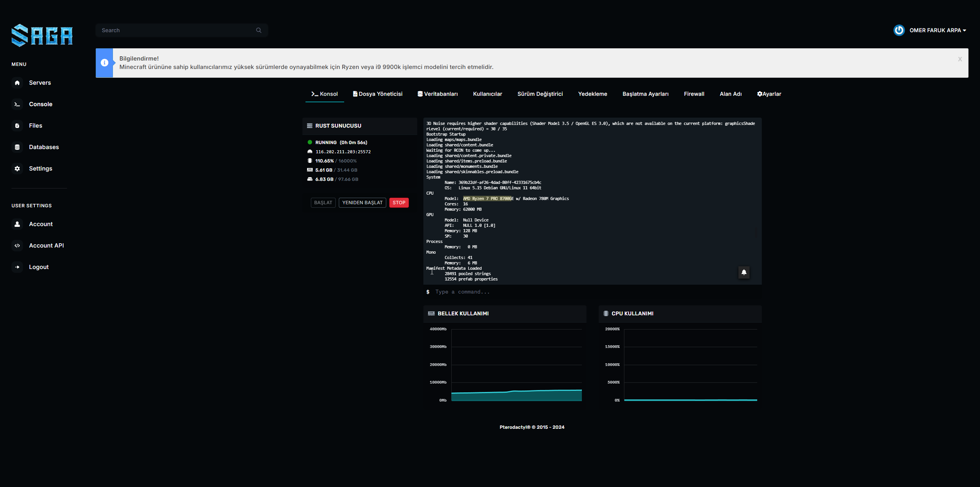Click the SAGA logo
This screenshot has height=487, width=980.
click(42, 35)
